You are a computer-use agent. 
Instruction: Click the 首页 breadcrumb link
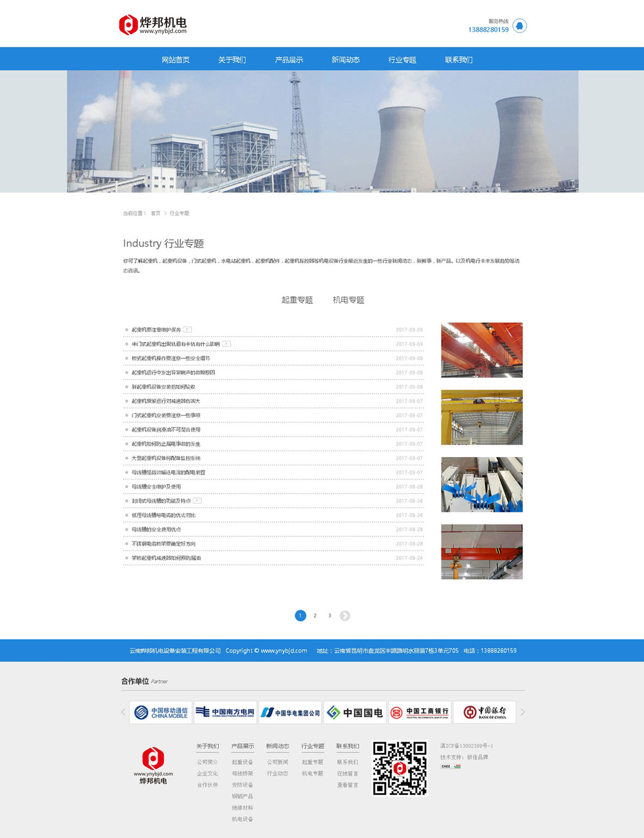(156, 214)
